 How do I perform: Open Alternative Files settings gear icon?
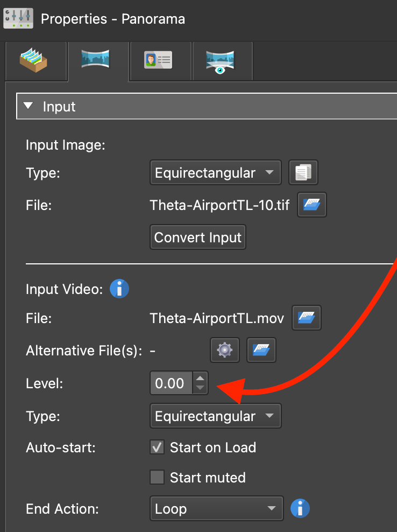[x=224, y=351]
